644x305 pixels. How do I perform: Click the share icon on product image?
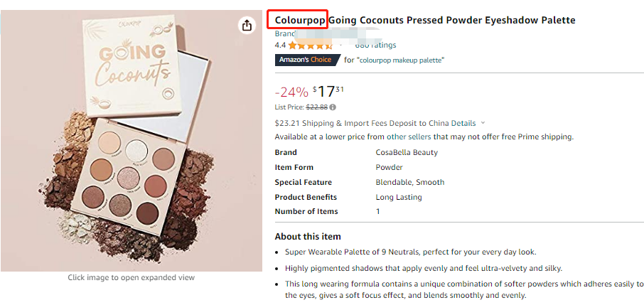point(247,26)
